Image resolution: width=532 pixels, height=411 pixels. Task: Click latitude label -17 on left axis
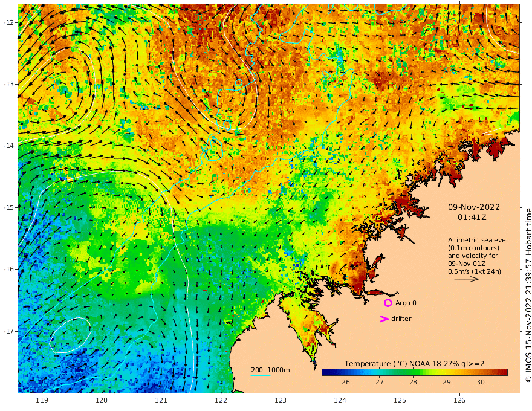click(9, 331)
